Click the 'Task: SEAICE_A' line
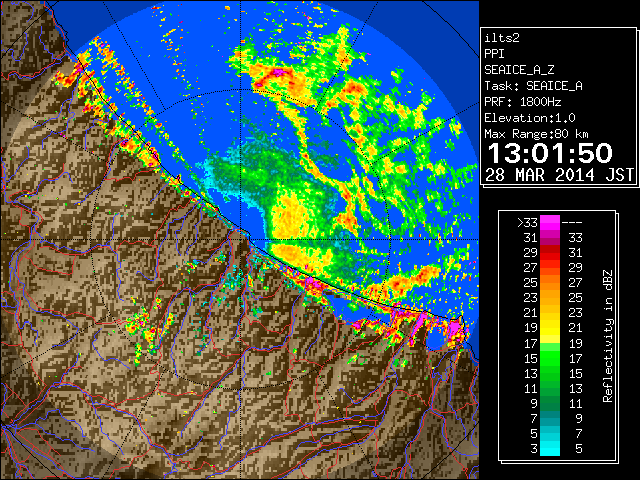Image resolution: width=640 pixels, height=480 pixels. pos(533,86)
